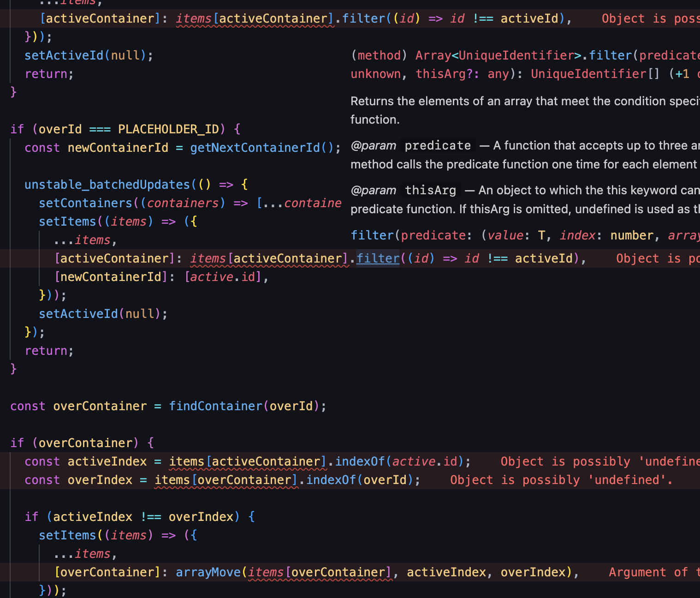Click the [overContainer] key before arrayMove
Viewport: 700px width, 598px height.
point(107,572)
